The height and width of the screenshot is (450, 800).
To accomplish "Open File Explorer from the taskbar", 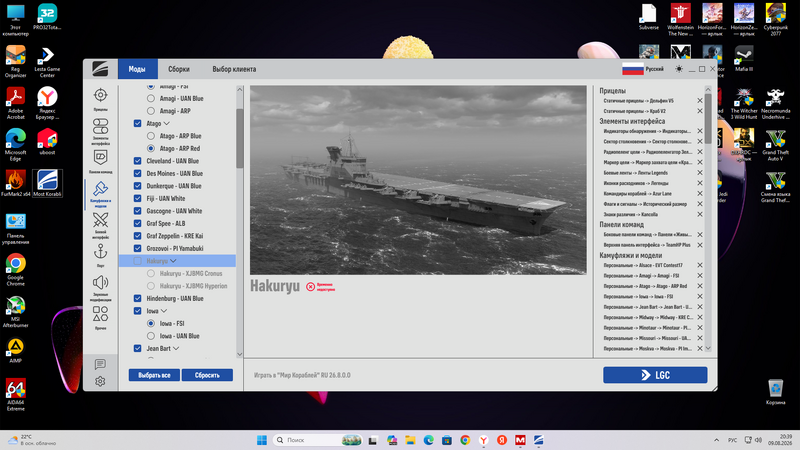I will point(410,440).
